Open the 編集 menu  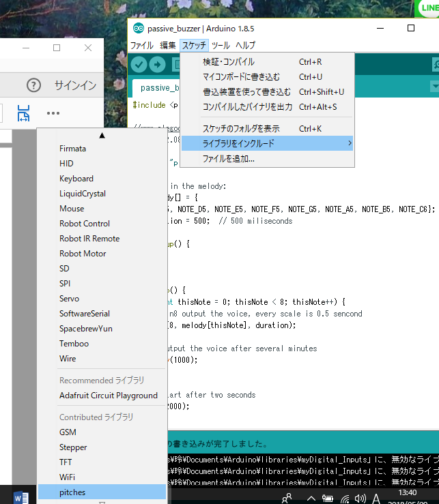coord(168,45)
